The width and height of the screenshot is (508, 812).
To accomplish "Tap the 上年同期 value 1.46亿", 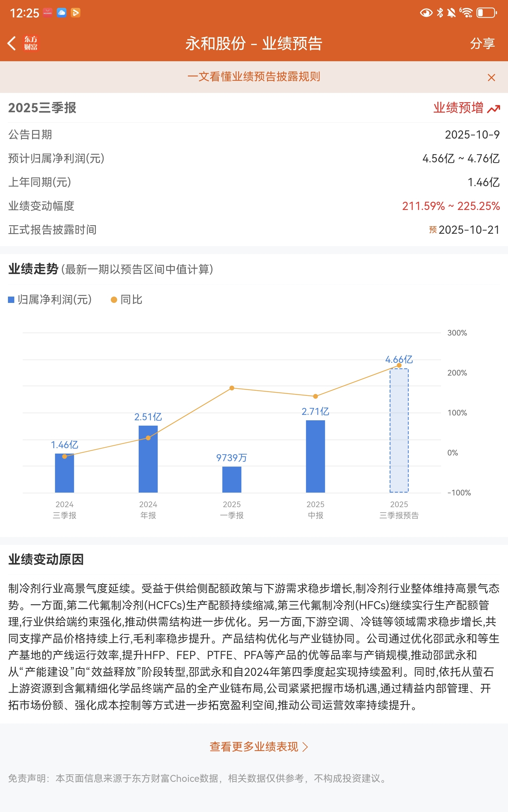I will (x=484, y=182).
